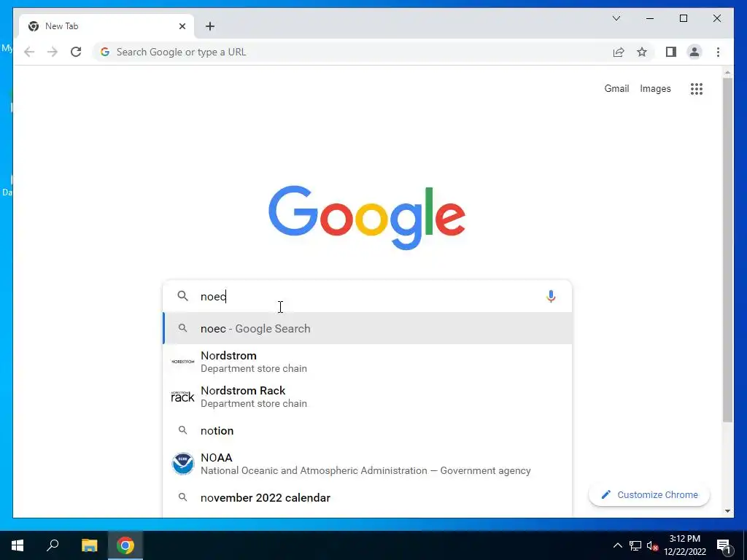This screenshot has height=560, width=747.
Task: Click the Google logo
Action: click(367, 217)
